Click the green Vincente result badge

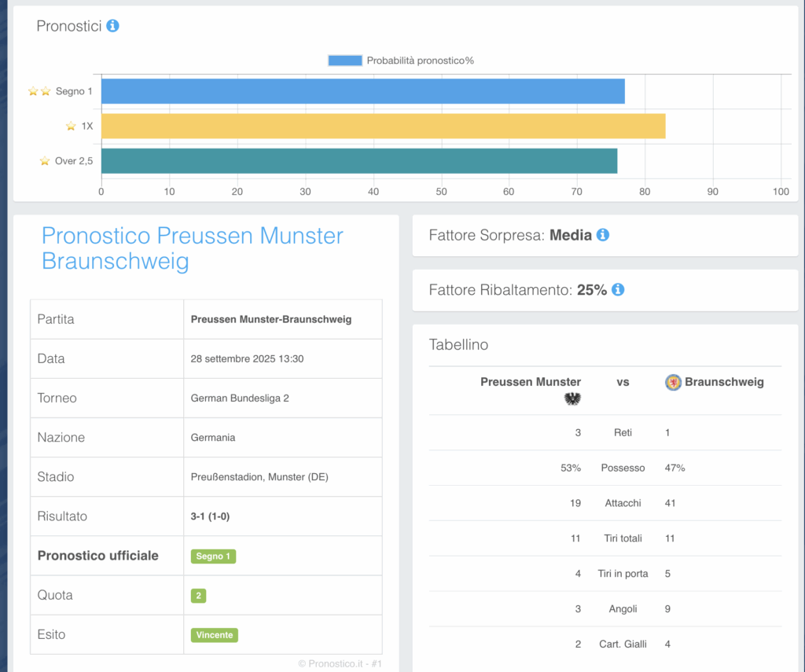214,635
